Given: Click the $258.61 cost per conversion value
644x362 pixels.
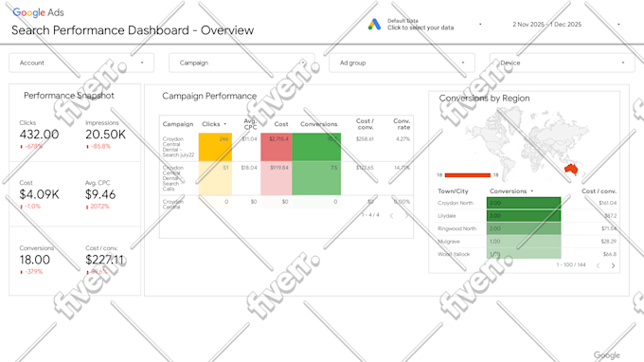Looking at the screenshot, I should [365, 139].
